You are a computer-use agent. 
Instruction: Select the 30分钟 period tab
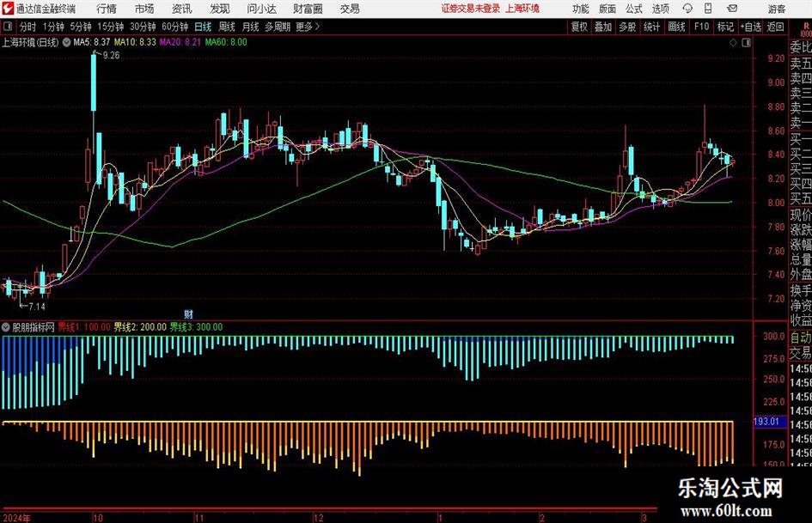(x=143, y=27)
